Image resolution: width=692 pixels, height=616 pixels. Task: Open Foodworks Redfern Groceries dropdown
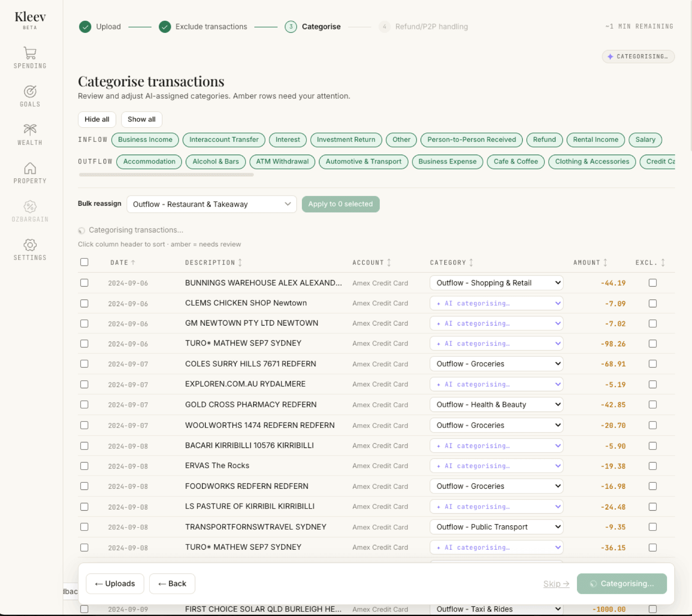tap(497, 486)
